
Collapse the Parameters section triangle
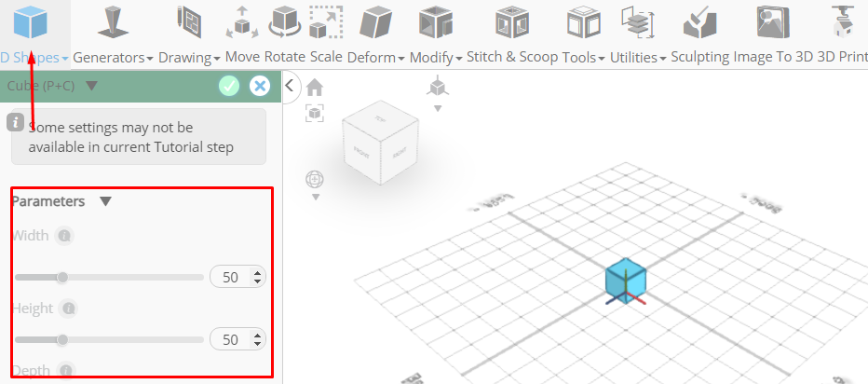click(106, 201)
